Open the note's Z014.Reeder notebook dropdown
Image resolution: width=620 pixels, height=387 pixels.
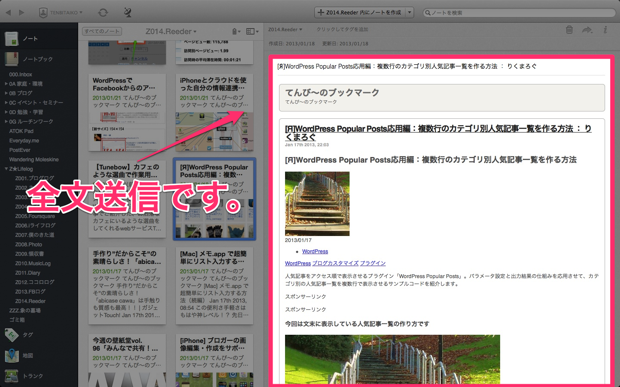tap(285, 29)
